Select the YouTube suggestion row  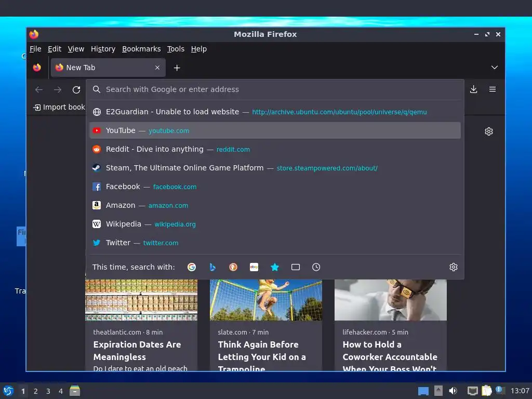(x=275, y=130)
